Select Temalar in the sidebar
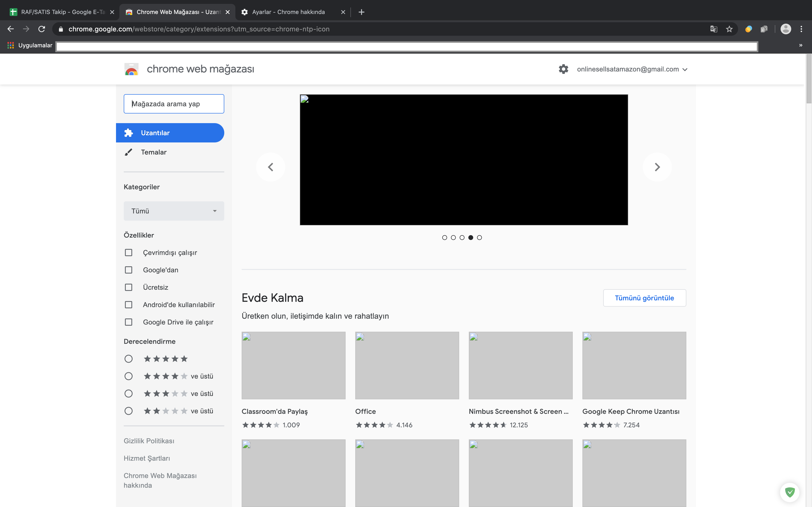This screenshot has width=812, height=507. 154,152
